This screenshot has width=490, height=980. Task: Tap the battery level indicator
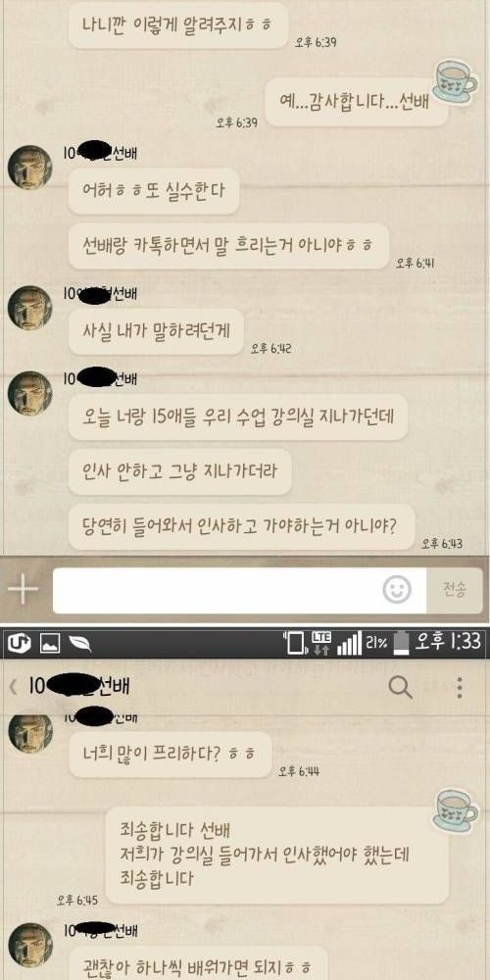[403, 642]
